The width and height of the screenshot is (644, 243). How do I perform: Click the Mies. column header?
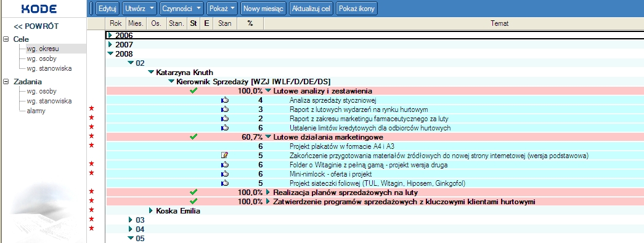(x=136, y=24)
